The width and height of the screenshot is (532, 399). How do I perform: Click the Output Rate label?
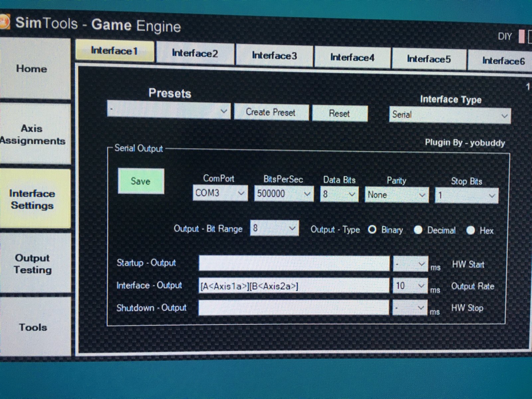(x=472, y=286)
